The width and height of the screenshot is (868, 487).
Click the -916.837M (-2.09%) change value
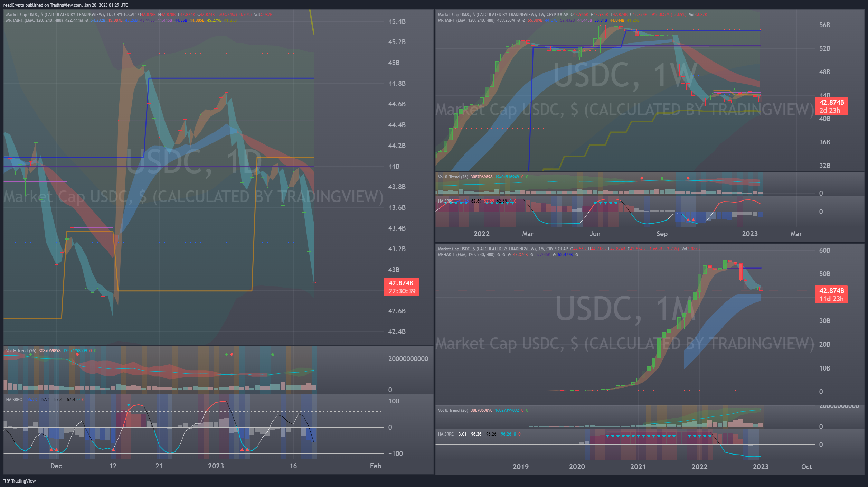pos(668,15)
